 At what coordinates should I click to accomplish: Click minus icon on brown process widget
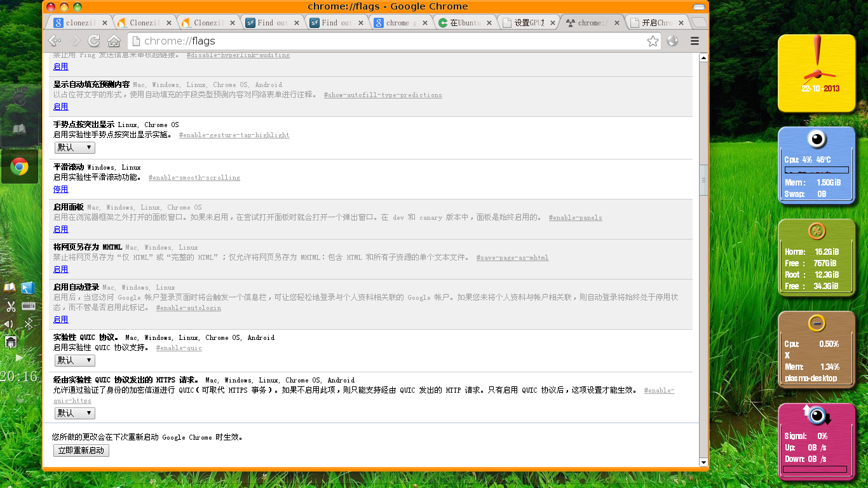[817, 323]
